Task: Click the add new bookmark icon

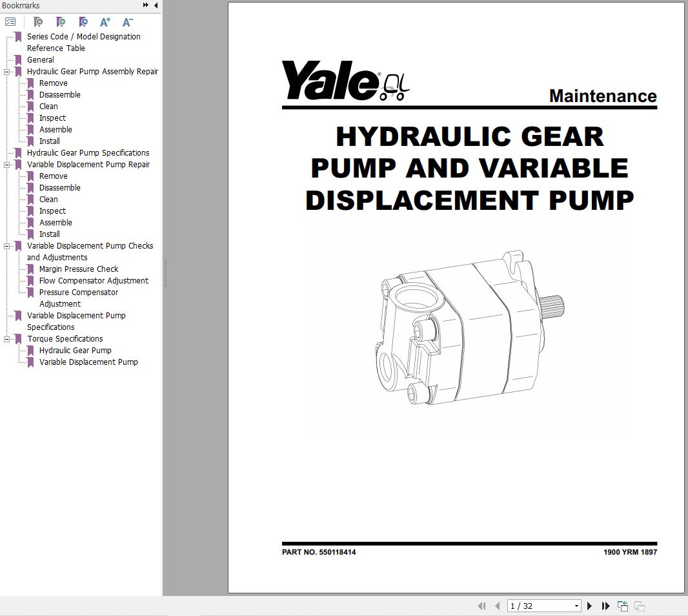Action: pyautogui.click(x=61, y=21)
